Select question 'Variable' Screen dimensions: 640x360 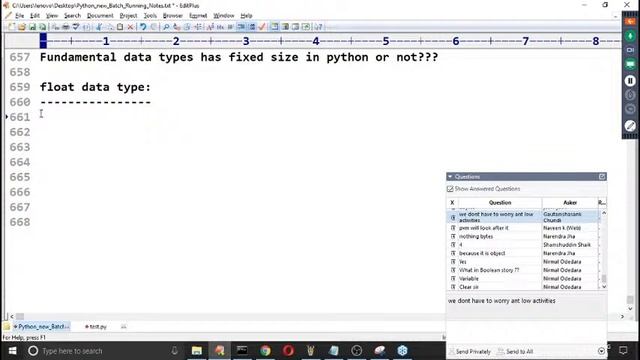point(469,279)
